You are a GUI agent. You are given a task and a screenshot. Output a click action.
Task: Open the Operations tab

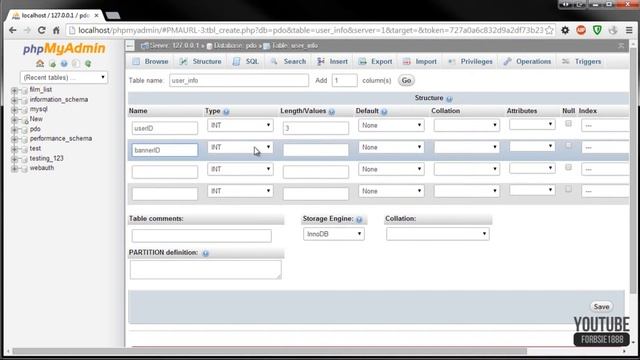pos(527,62)
